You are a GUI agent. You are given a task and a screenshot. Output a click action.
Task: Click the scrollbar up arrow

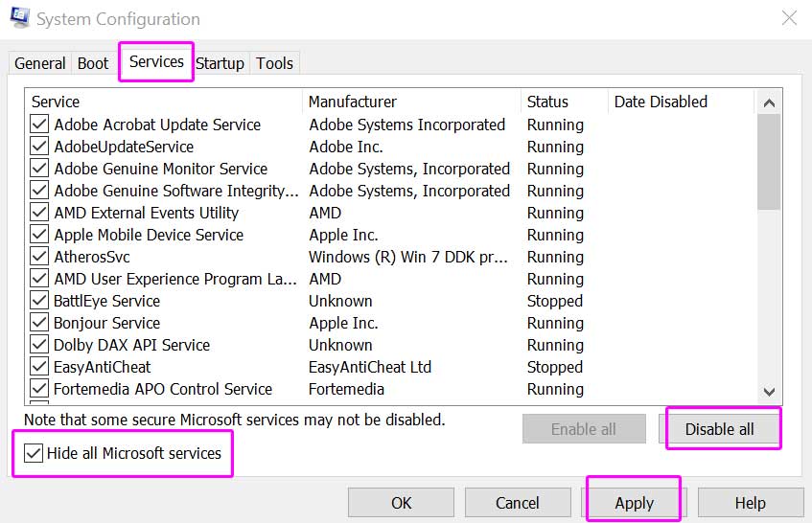pos(769,102)
